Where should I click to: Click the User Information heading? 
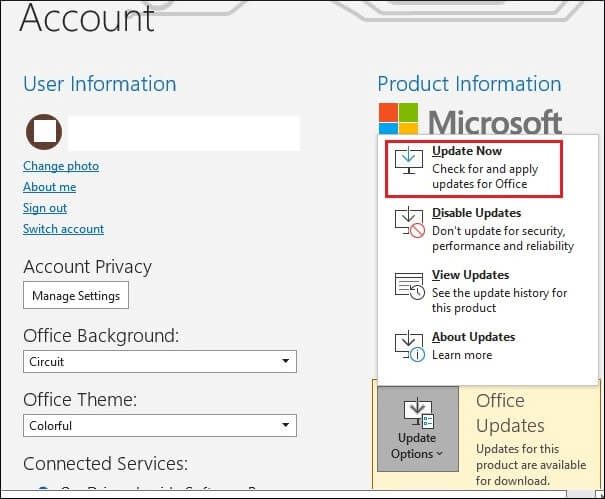coord(100,84)
